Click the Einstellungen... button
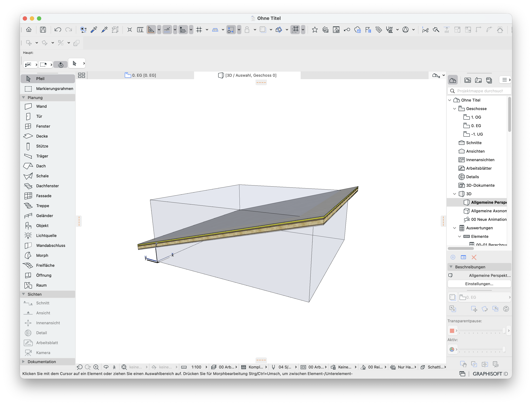 tap(479, 284)
